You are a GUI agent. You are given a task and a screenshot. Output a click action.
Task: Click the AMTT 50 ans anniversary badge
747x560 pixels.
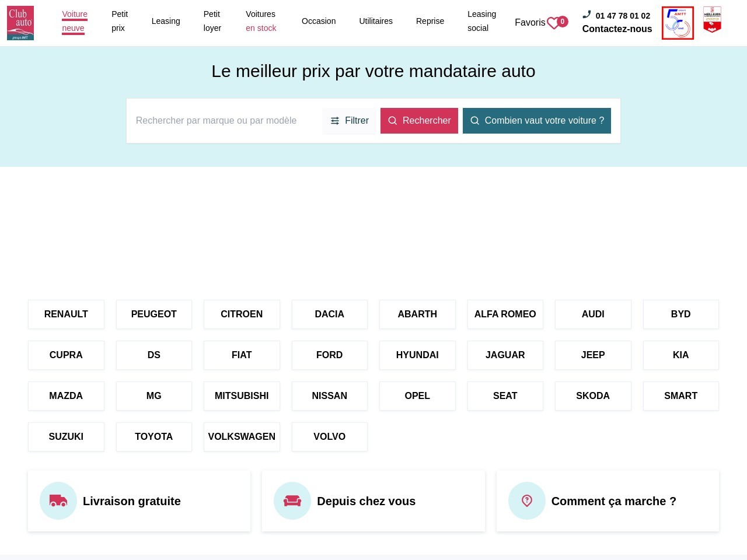click(x=678, y=23)
